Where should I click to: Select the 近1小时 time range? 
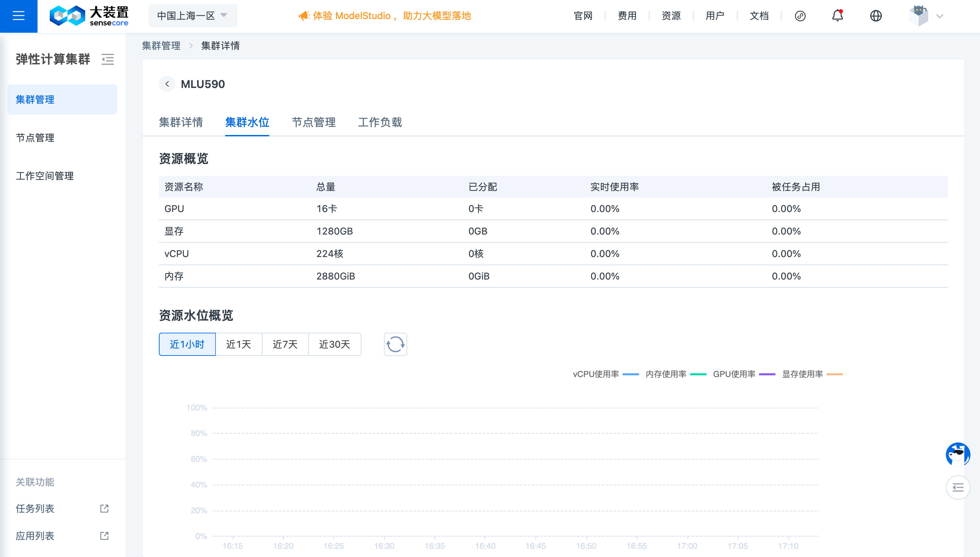[x=187, y=344]
